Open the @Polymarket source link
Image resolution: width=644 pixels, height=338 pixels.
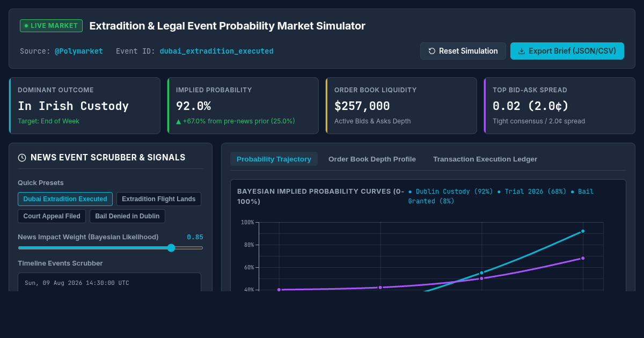click(79, 51)
